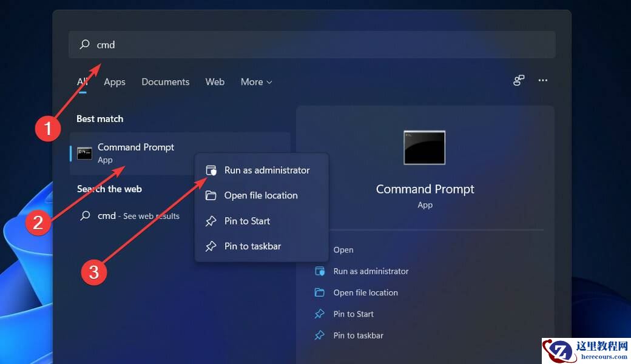631x364 pixels.
Task: Click Pin to taskbar in preview pane
Action: coord(358,335)
